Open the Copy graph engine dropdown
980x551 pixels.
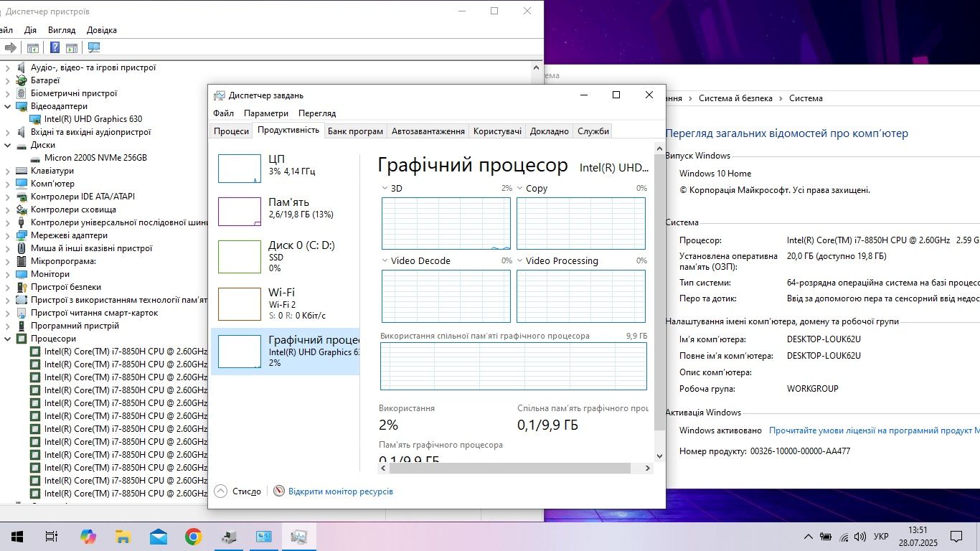tap(519, 189)
